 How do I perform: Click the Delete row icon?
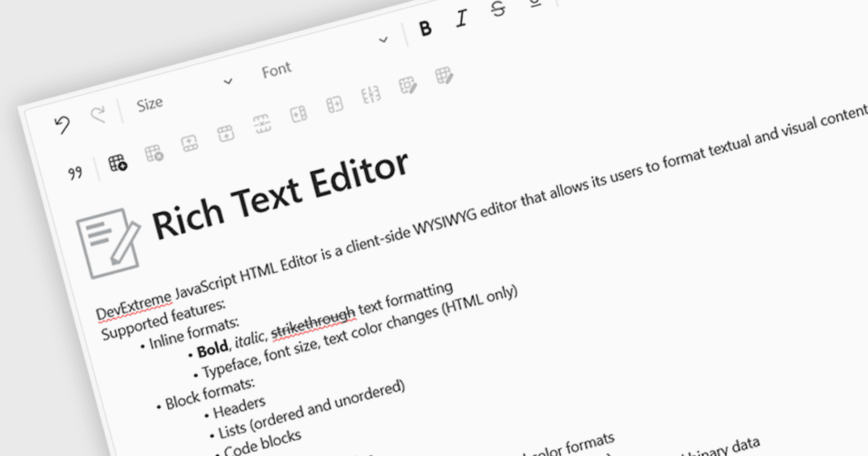262,124
